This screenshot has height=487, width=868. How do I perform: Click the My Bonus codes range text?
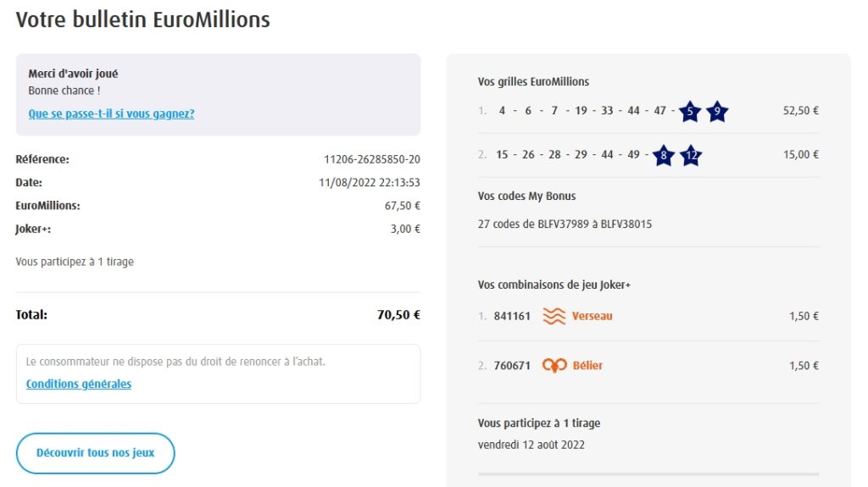(565, 224)
